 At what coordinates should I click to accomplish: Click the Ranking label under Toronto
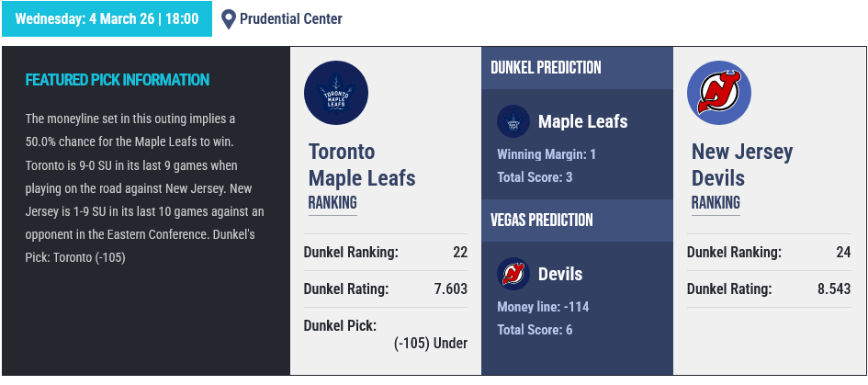coord(333,203)
